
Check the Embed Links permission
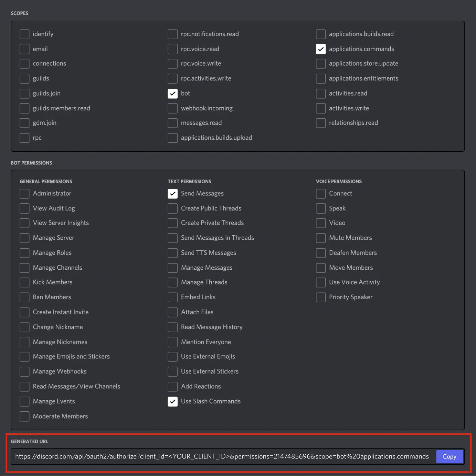(x=172, y=297)
